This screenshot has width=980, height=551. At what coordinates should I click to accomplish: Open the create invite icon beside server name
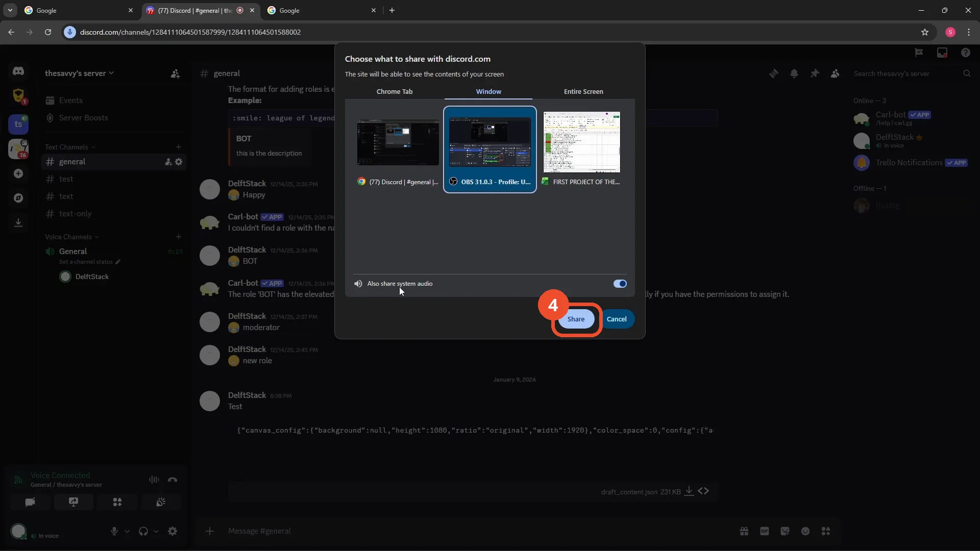click(175, 74)
